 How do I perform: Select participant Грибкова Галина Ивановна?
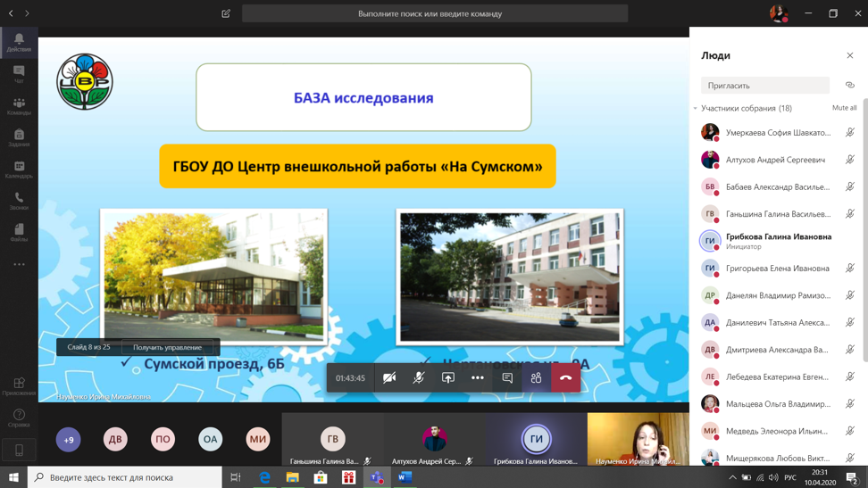point(777,241)
